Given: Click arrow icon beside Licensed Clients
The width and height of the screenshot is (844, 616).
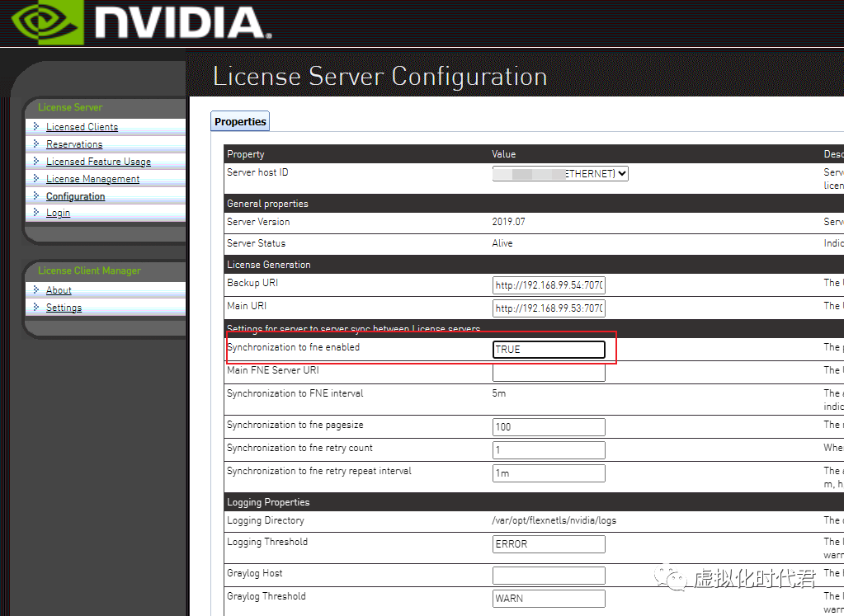Looking at the screenshot, I should 36,126.
